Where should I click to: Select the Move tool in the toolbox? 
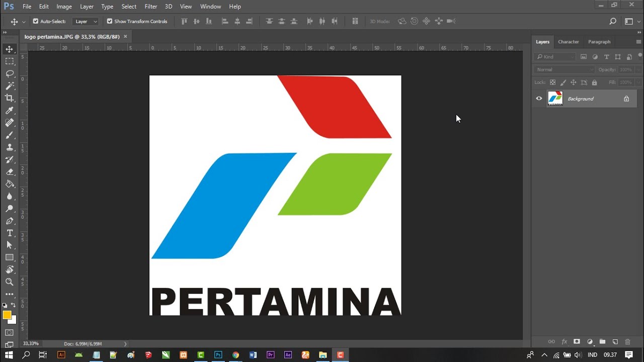click(10, 49)
